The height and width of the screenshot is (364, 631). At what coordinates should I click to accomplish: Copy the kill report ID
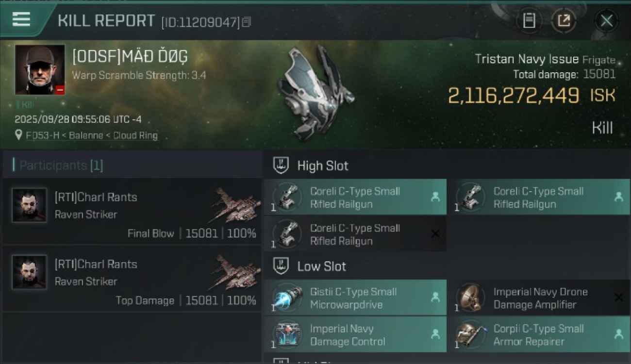[247, 22]
